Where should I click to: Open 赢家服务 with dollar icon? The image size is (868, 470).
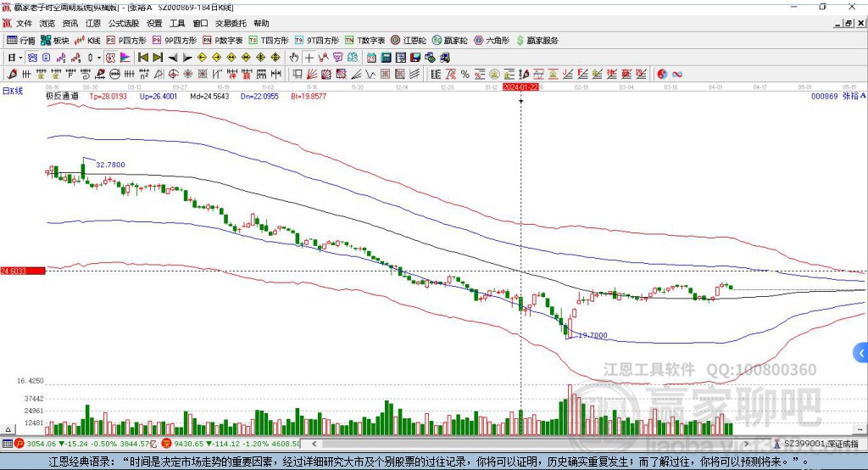click(x=537, y=41)
